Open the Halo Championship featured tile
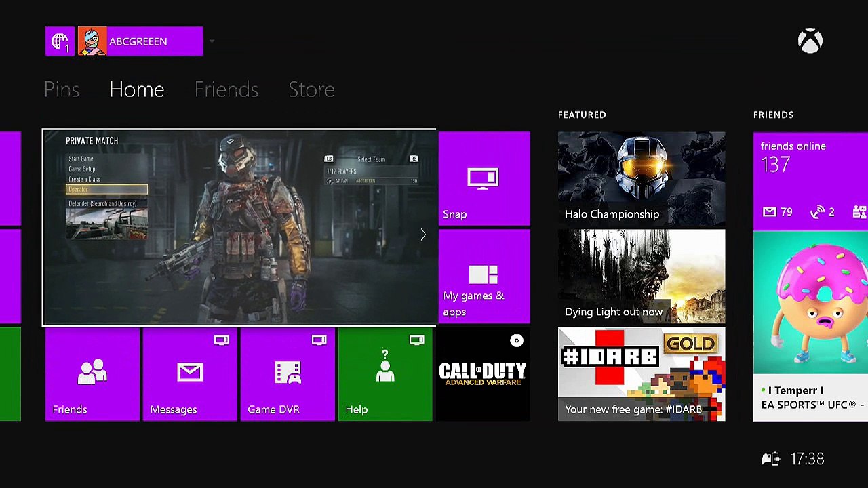Screen dimensions: 868x488 (x=642, y=179)
